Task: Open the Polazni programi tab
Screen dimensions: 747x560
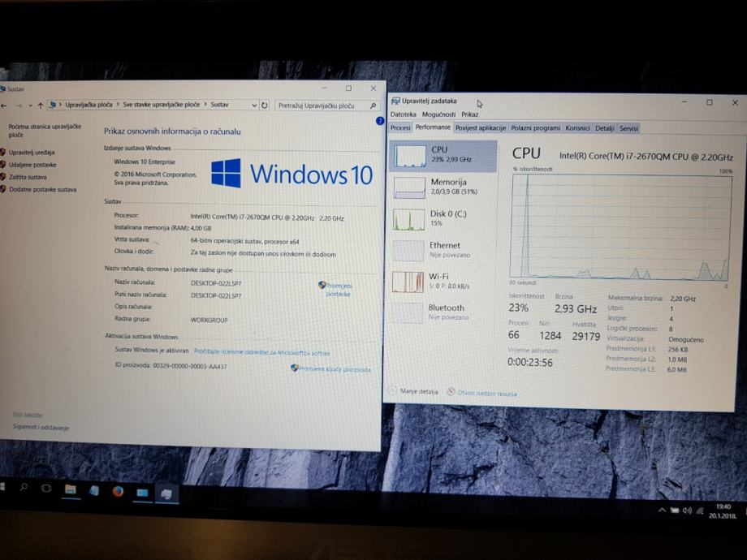Action: click(535, 128)
